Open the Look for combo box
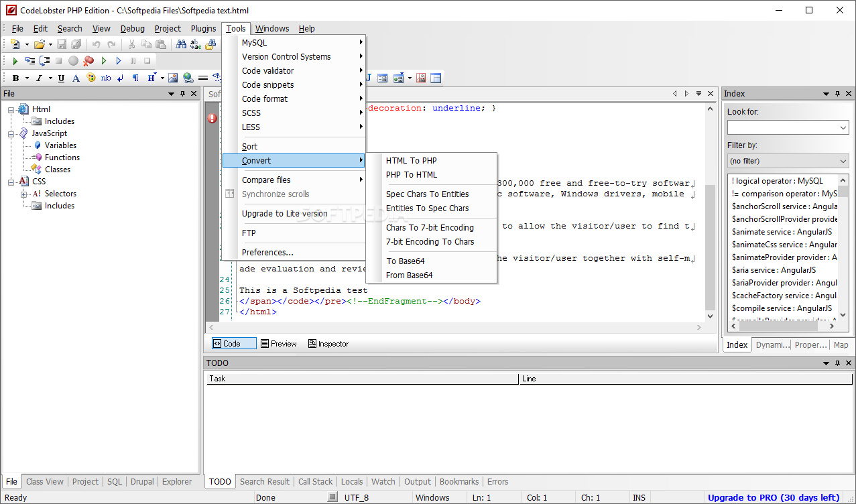The width and height of the screenshot is (856, 504). (843, 127)
